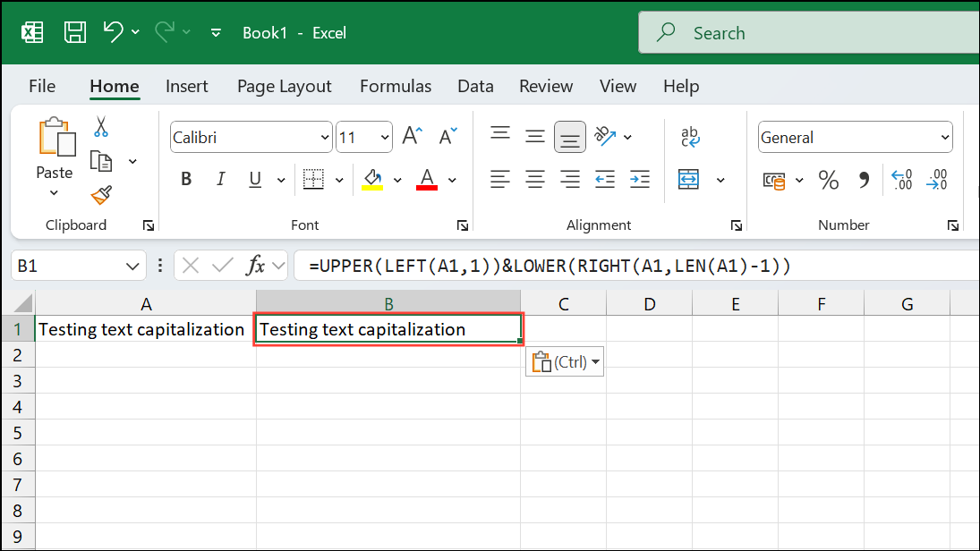
Task: Increase decimal places
Action: pos(902,180)
